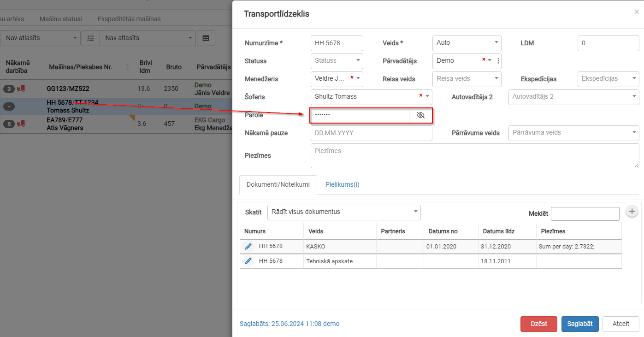
Task: Click the LDM input field
Action: (x=608, y=43)
